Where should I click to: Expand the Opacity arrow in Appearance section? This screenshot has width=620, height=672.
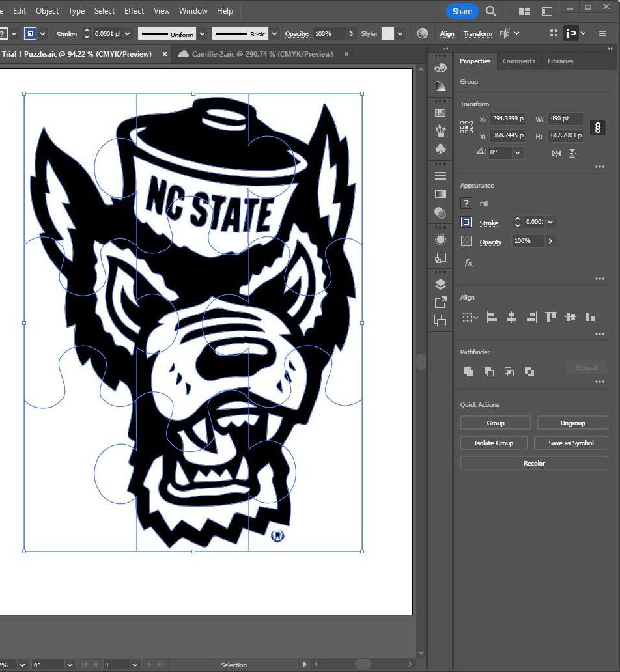(550, 241)
